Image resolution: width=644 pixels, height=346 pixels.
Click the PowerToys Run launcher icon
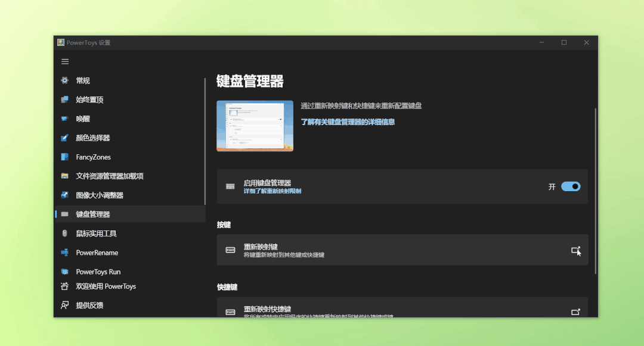64,272
